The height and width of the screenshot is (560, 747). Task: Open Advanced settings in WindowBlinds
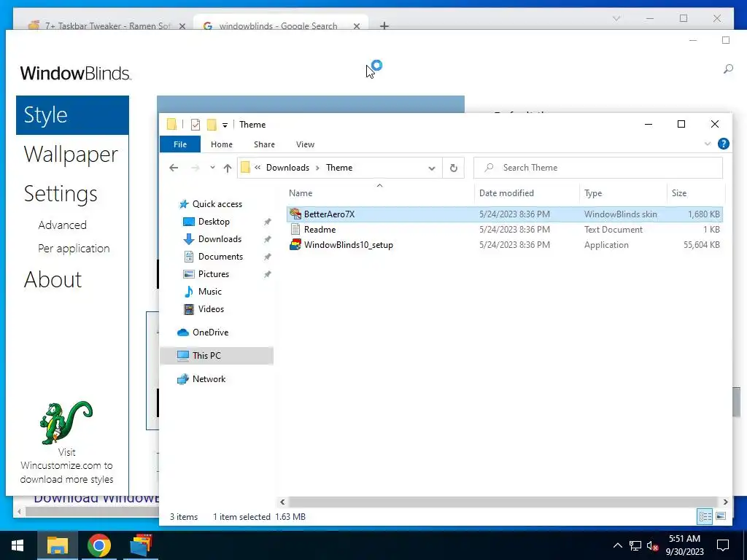click(x=63, y=225)
